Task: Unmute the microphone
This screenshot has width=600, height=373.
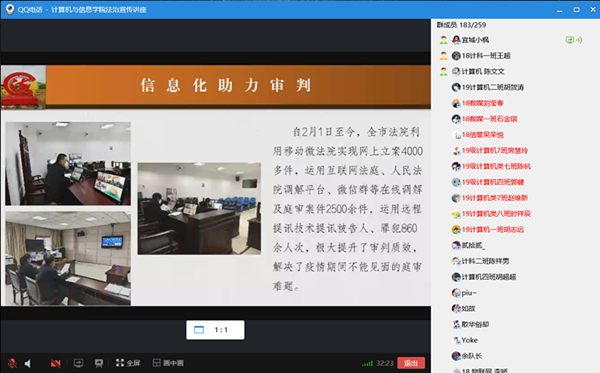Action: pos(12,363)
